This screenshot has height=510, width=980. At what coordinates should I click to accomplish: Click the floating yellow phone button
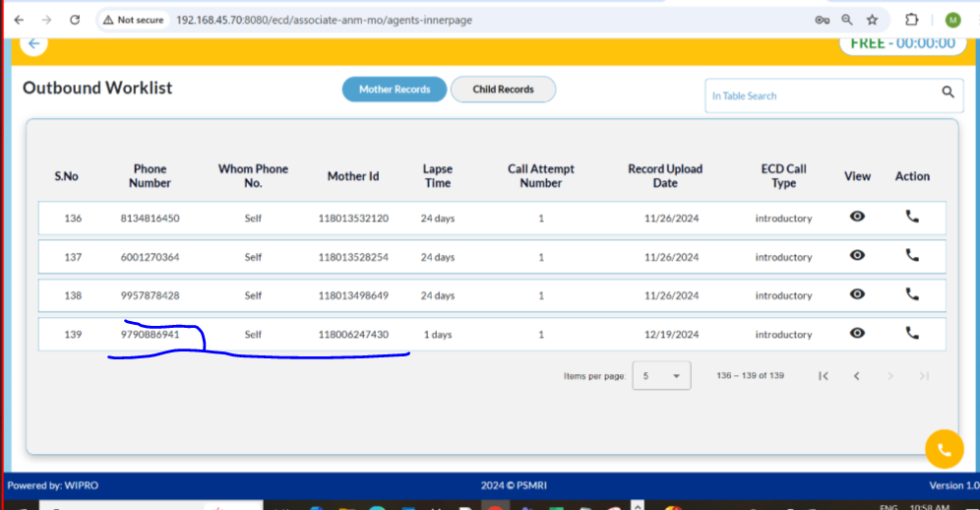tap(944, 450)
